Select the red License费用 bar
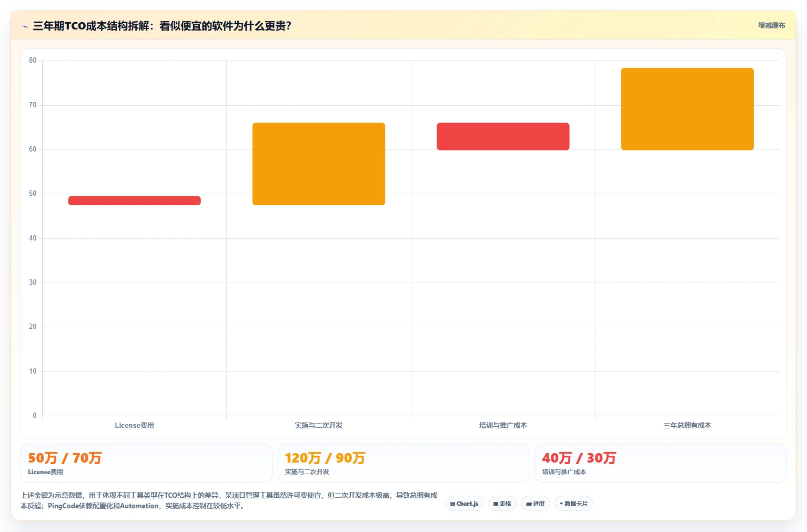The image size is (807, 532). tap(135, 200)
